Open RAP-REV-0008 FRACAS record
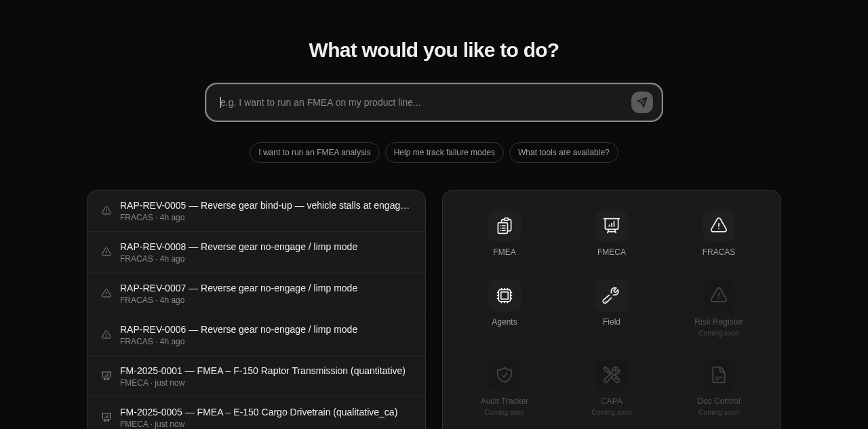Viewport: 868px width, 429px height. tap(256, 252)
